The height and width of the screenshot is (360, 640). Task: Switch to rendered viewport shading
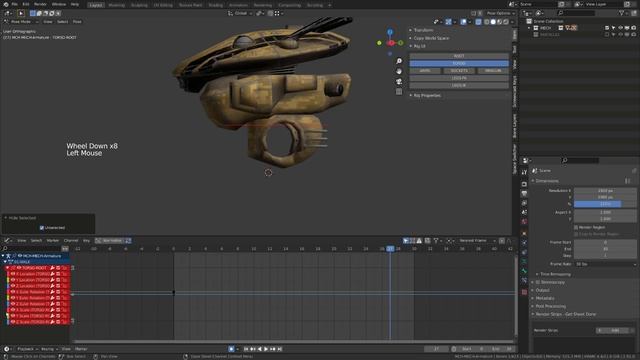(506, 22)
